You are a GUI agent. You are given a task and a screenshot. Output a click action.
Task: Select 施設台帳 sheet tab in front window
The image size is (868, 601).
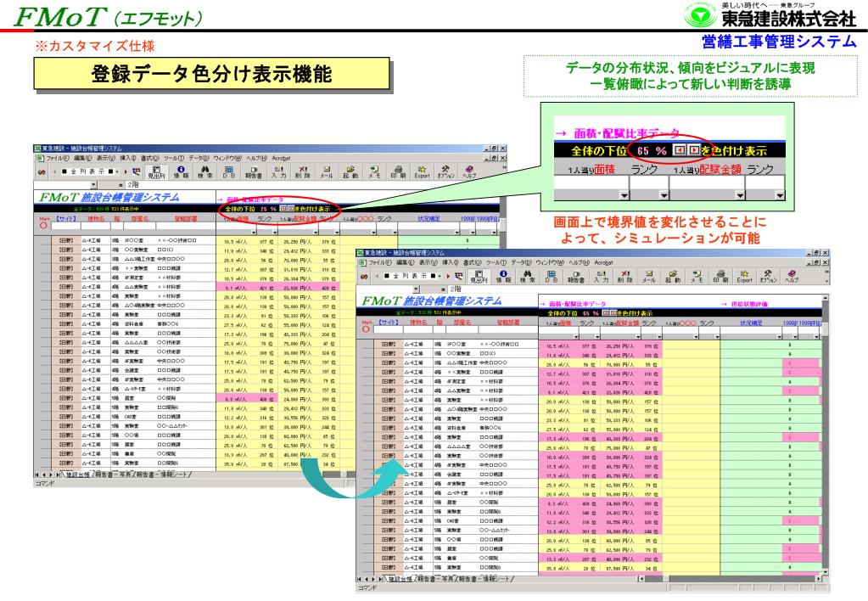(x=400, y=579)
